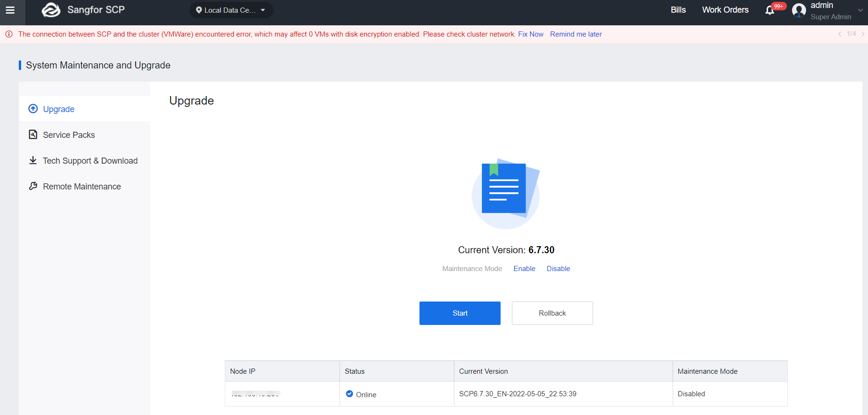
Task: Enable Maintenance Mode
Action: tap(524, 269)
